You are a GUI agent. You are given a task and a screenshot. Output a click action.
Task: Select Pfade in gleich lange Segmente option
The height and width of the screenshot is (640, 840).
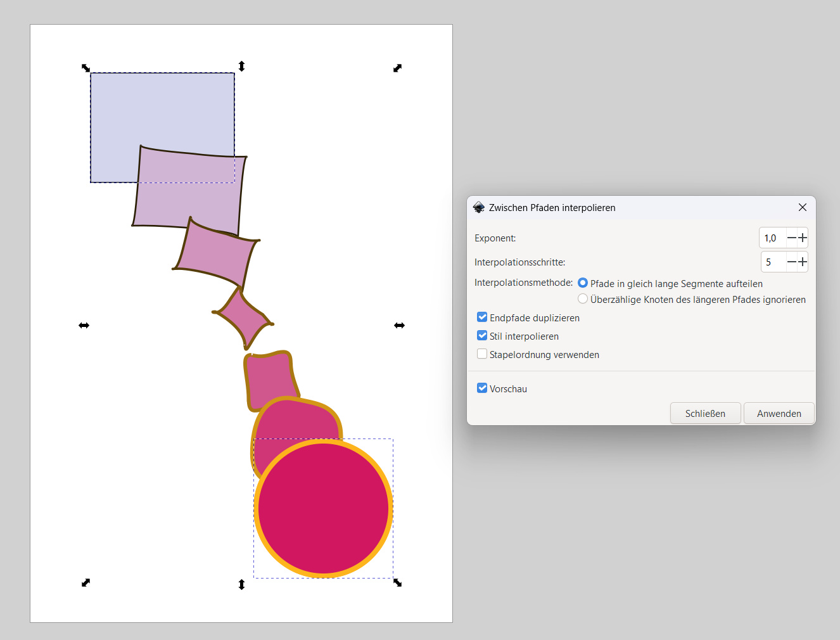(x=583, y=283)
